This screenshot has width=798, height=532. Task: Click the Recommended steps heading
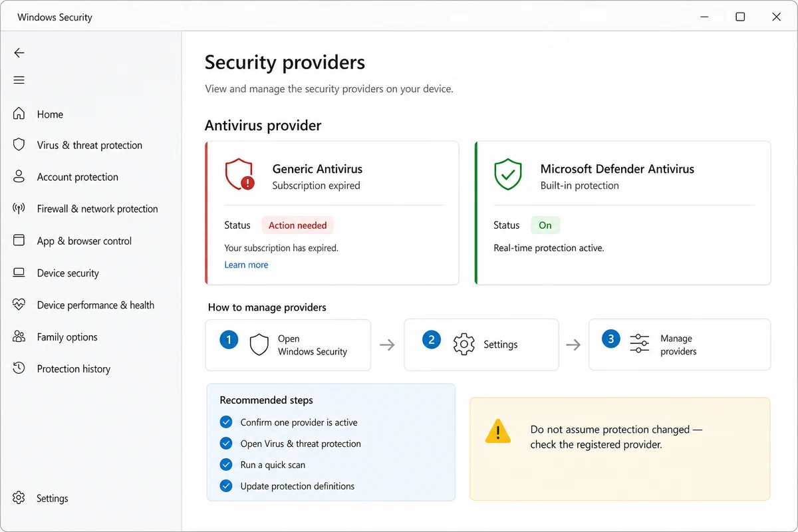[266, 400]
